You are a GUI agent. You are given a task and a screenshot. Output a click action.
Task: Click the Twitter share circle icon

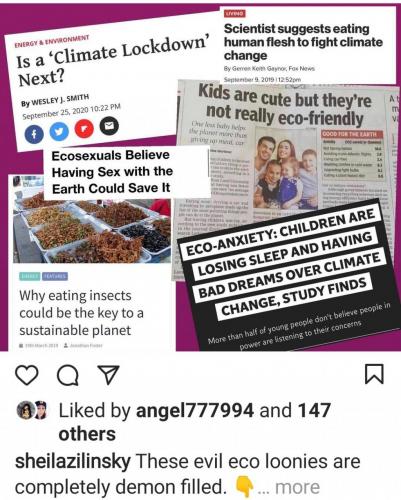[59, 131]
